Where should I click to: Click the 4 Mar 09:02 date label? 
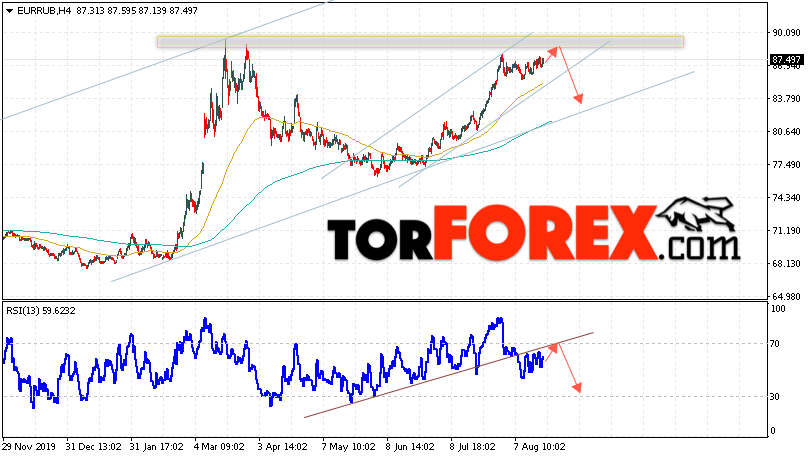[219, 447]
